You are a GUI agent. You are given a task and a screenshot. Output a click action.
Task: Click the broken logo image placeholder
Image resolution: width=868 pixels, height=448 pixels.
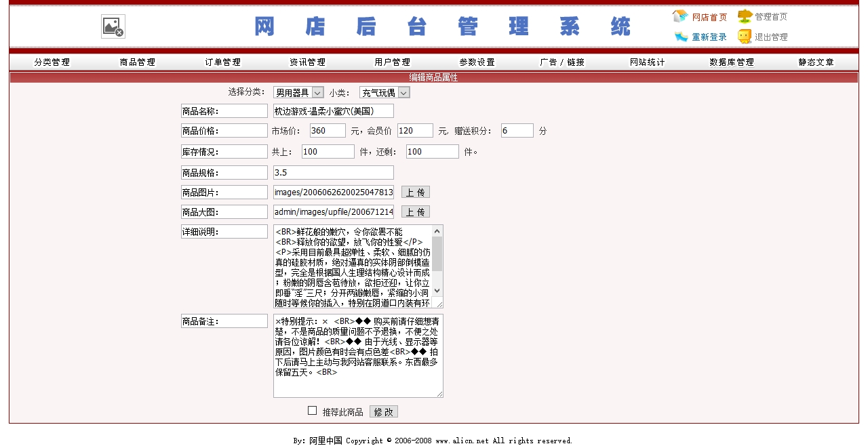(x=113, y=26)
